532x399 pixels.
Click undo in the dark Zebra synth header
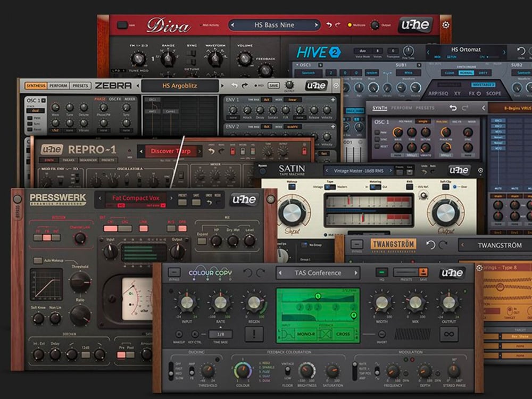coord(453,107)
